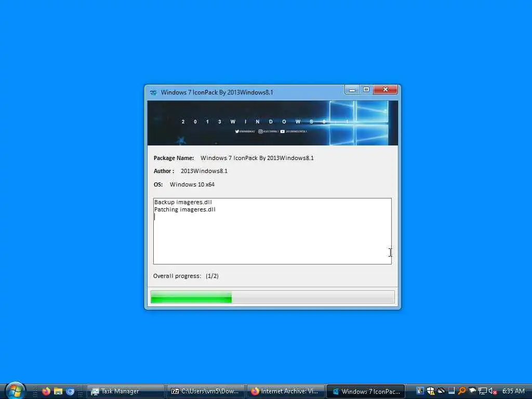This screenshot has height=399, width=532.
Task: Maximize the IconPack installer window
Action: point(366,89)
